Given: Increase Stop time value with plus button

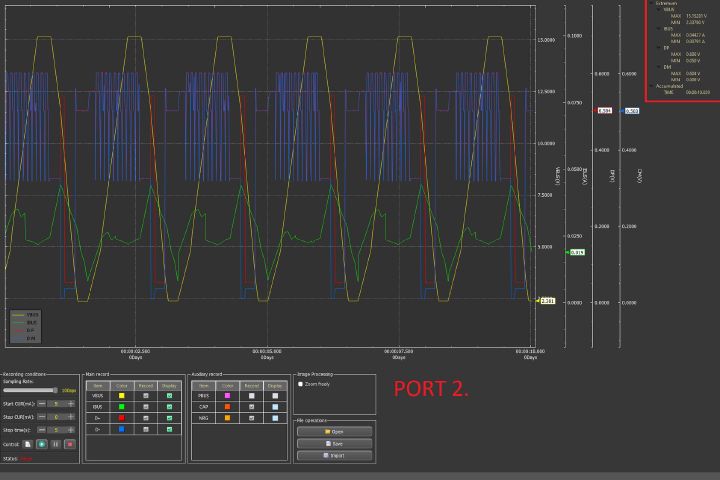Looking at the screenshot, I should 71,429.
